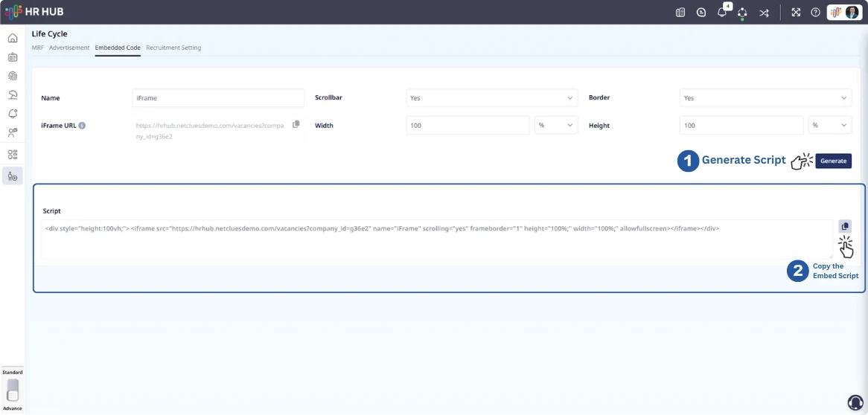
Task: Open the company buildings icon in header
Action: 680,12
